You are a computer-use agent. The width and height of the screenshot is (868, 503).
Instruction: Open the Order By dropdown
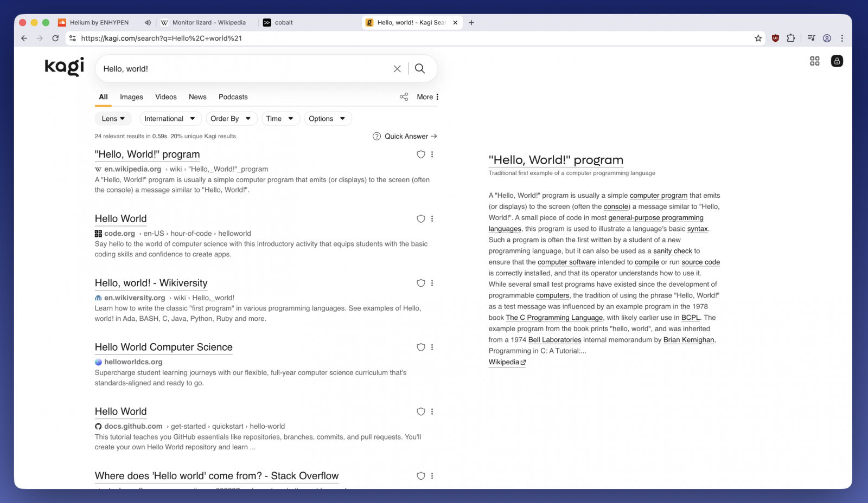point(231,119)
